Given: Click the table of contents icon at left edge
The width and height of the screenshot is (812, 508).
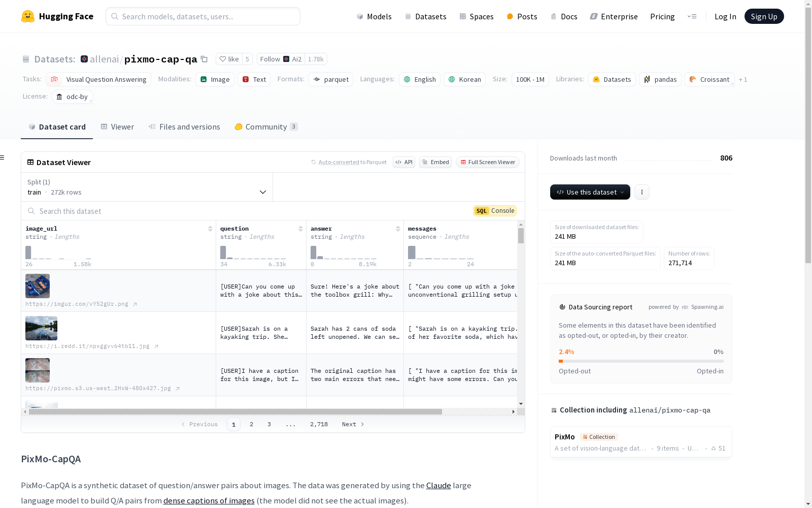Looking at the screenshot, I should [x=3, y=157].
